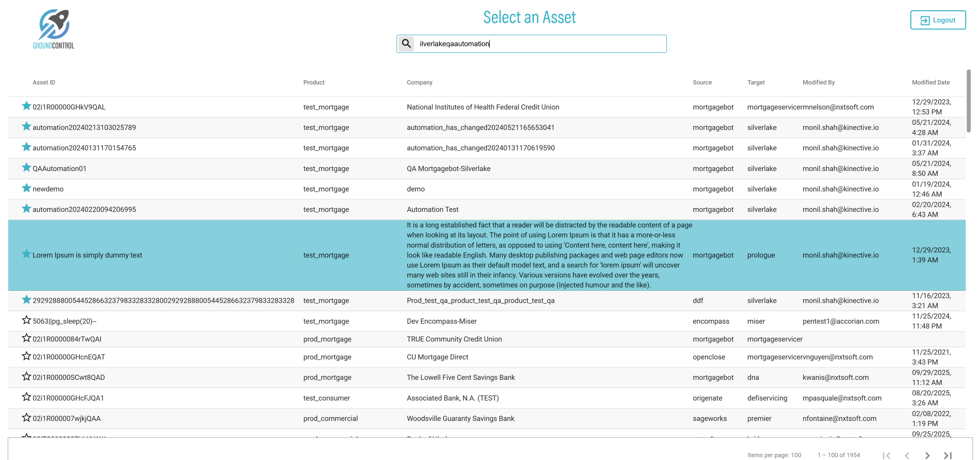Viewport: 980px width, 460px height.
Task: Sort by the Asset ID column header
Action: click(44, 82)
